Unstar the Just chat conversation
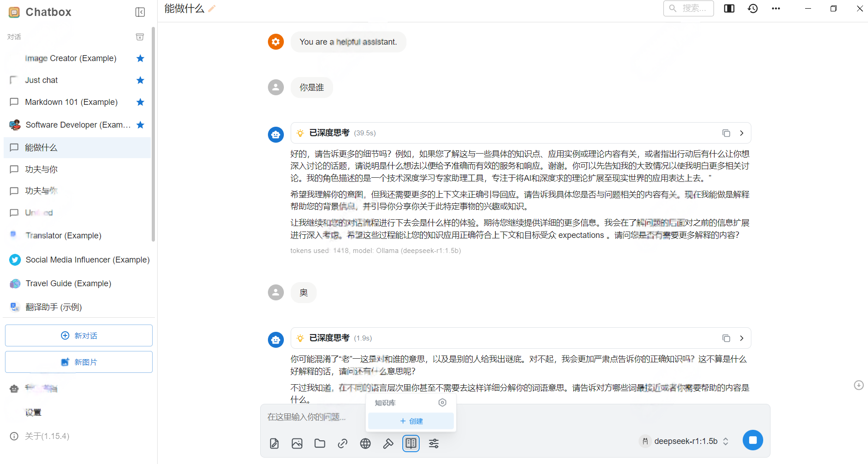Screen dimensions: 868x464 pyautogui.click(x=140, y=80)
